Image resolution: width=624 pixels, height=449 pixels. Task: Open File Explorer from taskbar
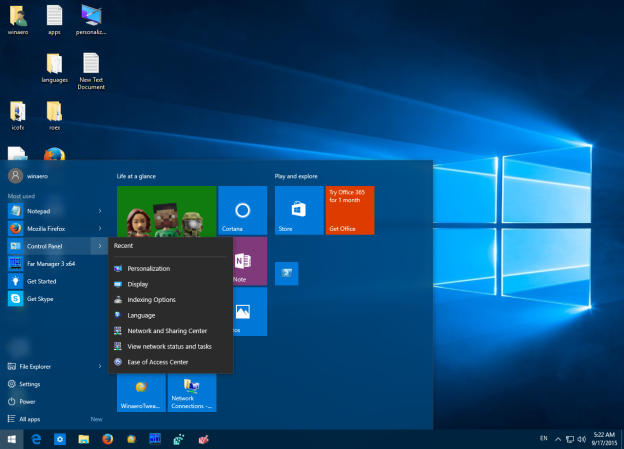coord(84,439)
